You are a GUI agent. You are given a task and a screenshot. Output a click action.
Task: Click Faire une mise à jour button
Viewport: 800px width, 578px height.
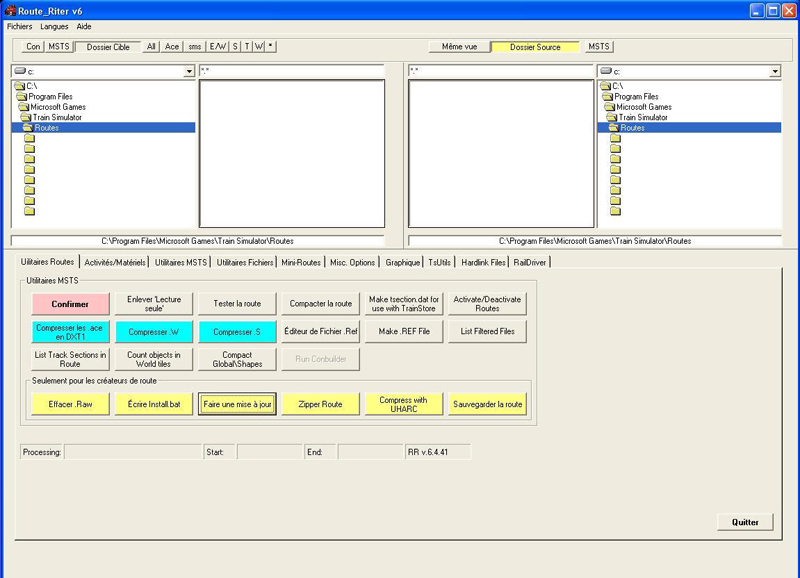[x=237, y=404]
